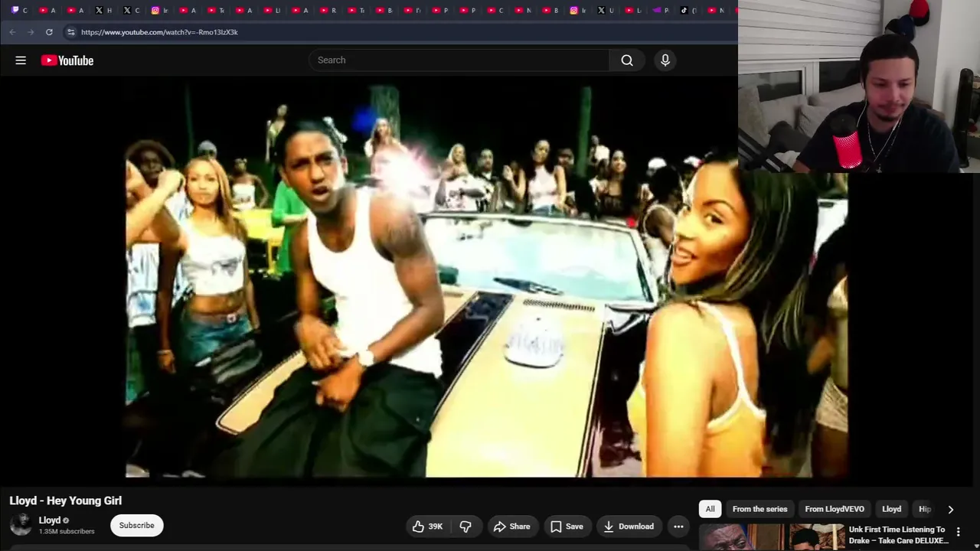Subscribe to the Lloyd channel
The image size is (980, 551).
pos(137,526)
